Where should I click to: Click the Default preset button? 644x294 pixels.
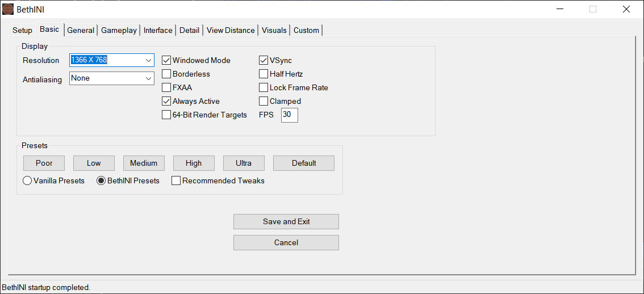304,163
